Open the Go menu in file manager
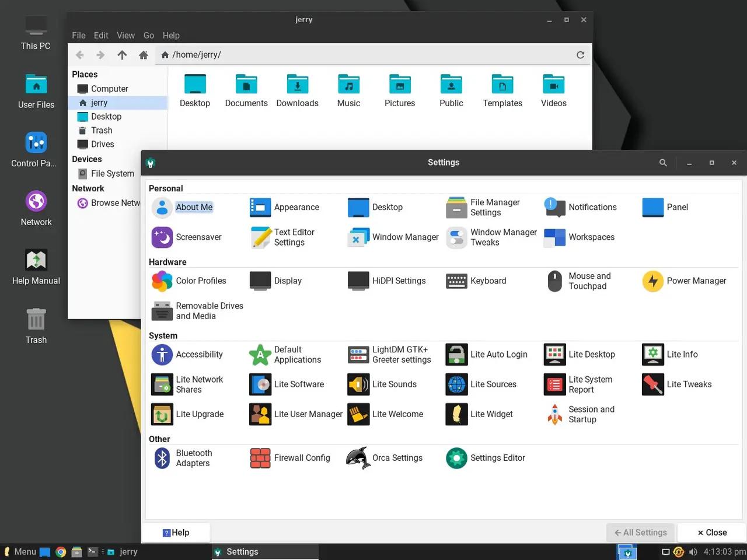 (x=148, y=35)
